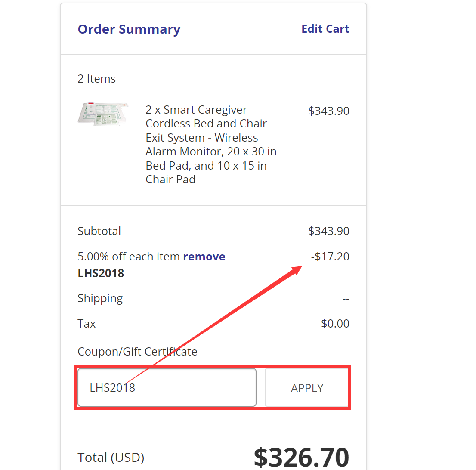Click the LHS2018 coupon code label
This screenshot has width=476, height=470.
coord(101,273)
